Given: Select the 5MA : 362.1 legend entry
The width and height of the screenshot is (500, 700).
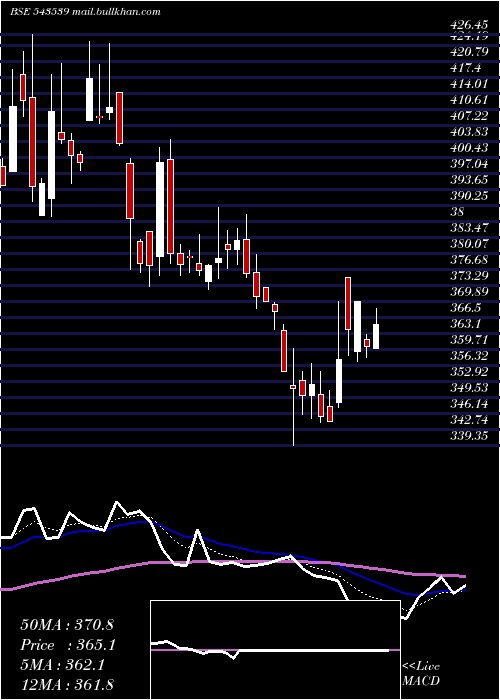Looking at the screenshot, I should (x=62, y=665).
